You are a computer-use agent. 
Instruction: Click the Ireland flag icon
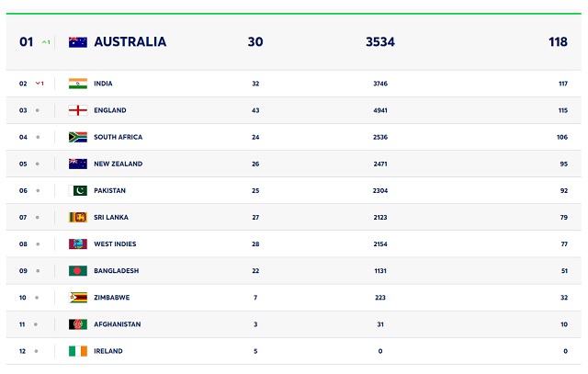click(78, 351)
